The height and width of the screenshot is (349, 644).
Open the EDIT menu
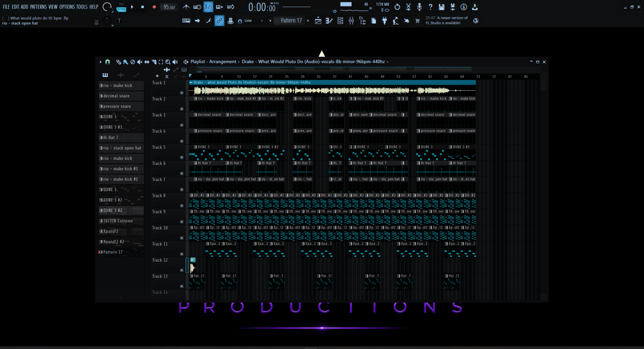(15, 7)
